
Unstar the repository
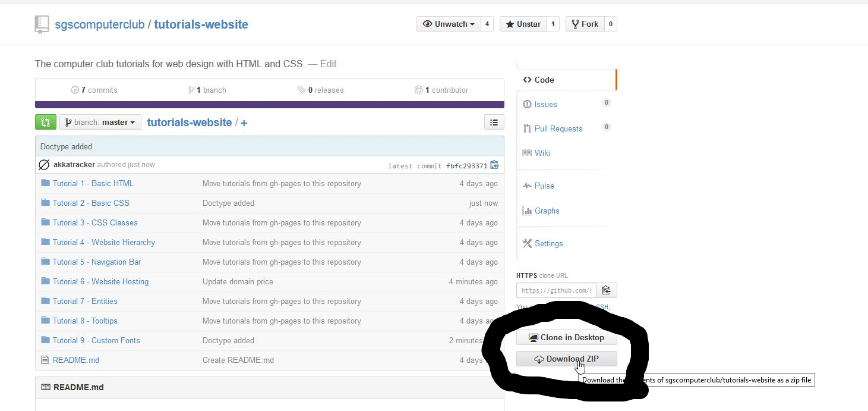pos(523,24)
